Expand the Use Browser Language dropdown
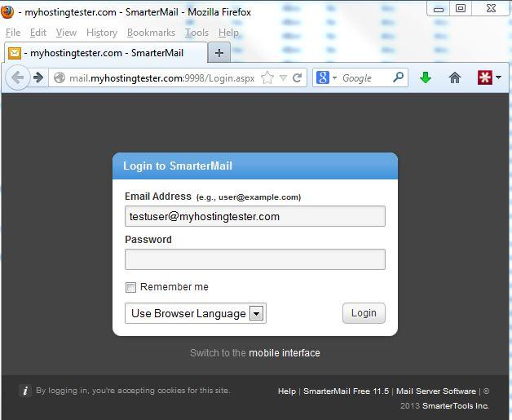Viewport: 512px width, 420px height. coord(196,313)
